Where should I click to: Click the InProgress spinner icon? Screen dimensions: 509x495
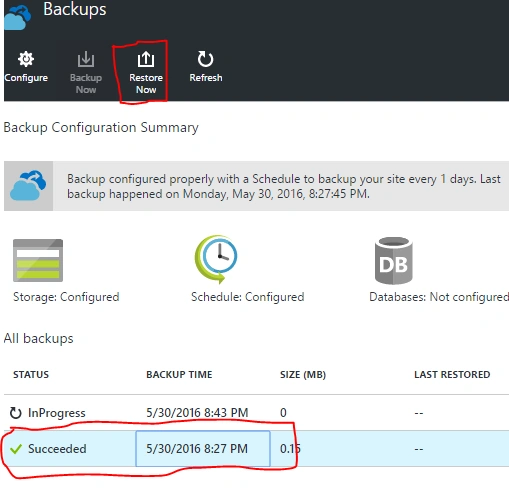pyautogui.click(x=15, y=413)
